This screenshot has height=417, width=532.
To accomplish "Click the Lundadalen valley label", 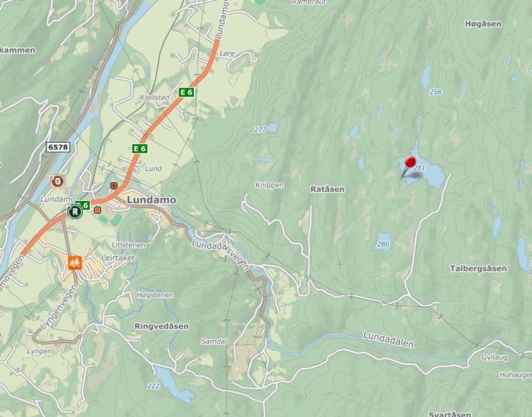I will click(389, 339).
